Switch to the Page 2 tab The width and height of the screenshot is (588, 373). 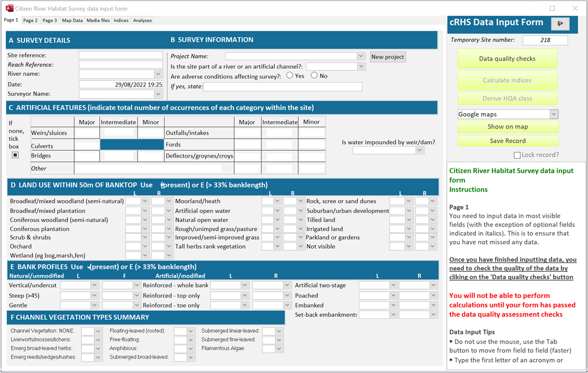pyautogui.click(x=30, y=20)
